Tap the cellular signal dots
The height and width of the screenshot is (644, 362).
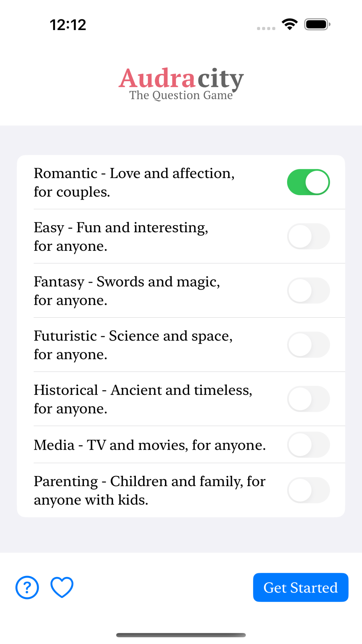pos(266,28)
